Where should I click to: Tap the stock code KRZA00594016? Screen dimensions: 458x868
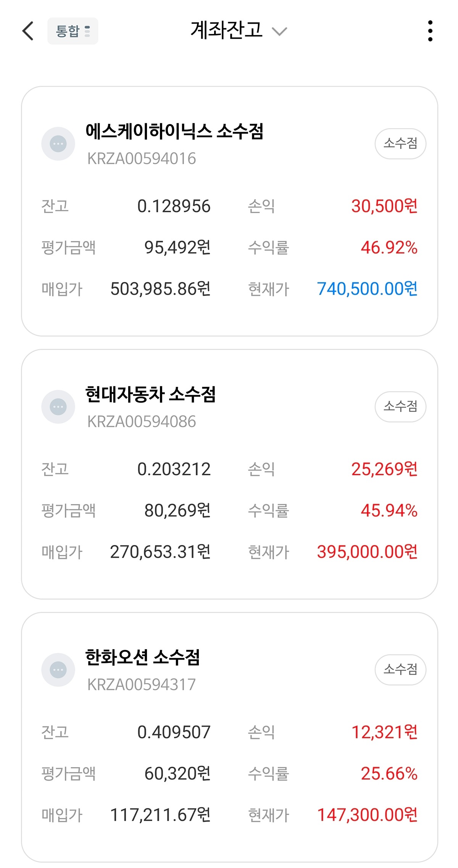142,159
